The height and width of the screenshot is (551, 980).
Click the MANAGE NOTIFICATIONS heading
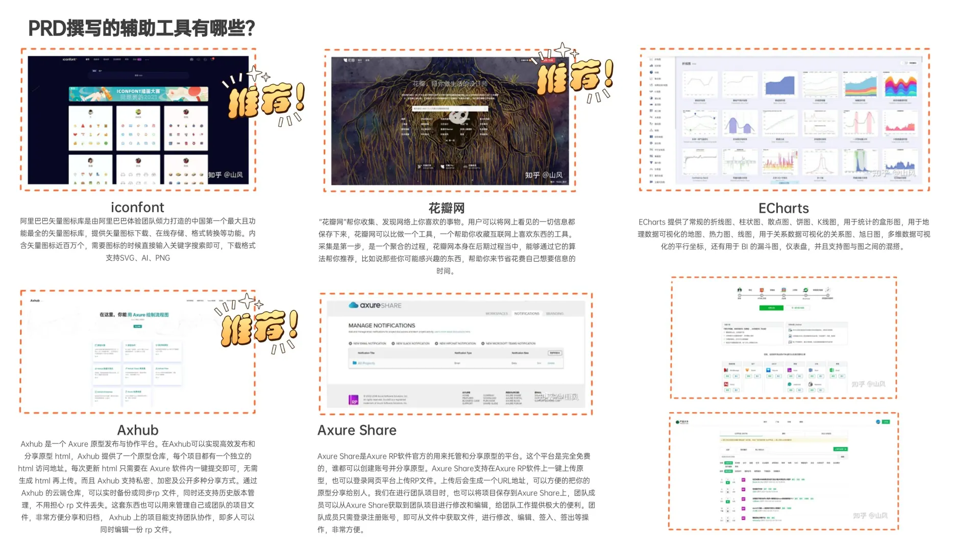tap(382, 325)
